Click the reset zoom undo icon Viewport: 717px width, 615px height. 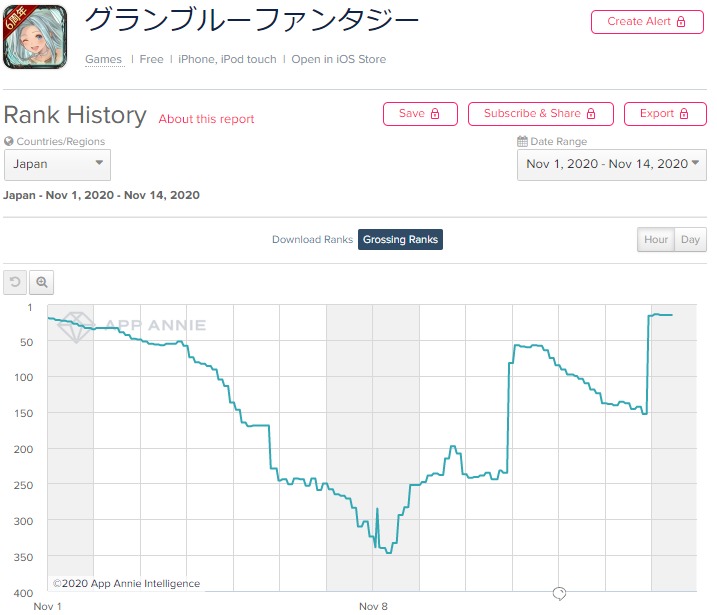15,283
